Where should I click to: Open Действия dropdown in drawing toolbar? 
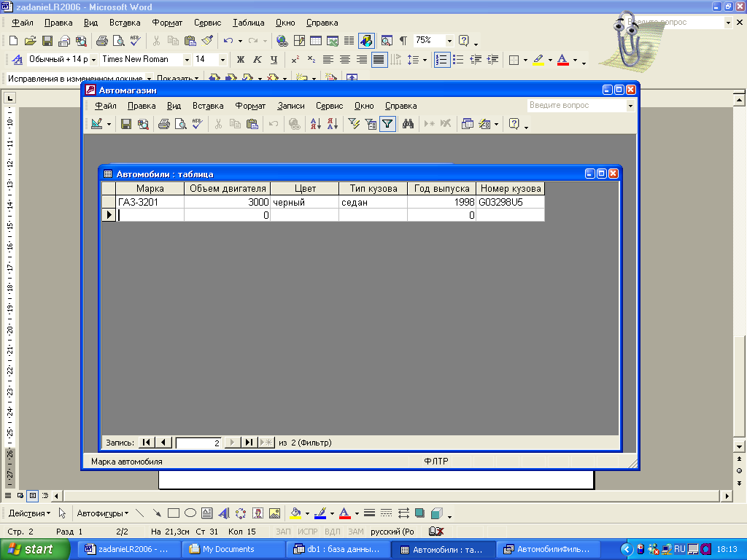click(x=29, y=513)
